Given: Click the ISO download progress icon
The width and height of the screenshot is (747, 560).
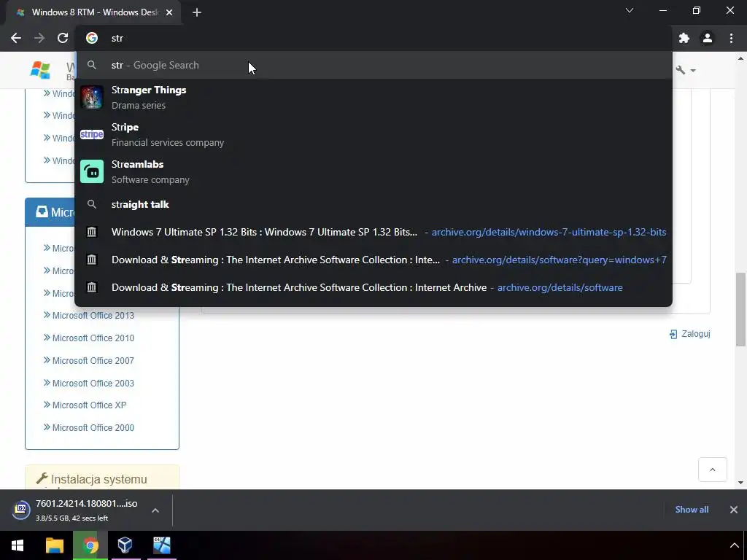Looking at the screenshot, I should (x=21, y=510).
